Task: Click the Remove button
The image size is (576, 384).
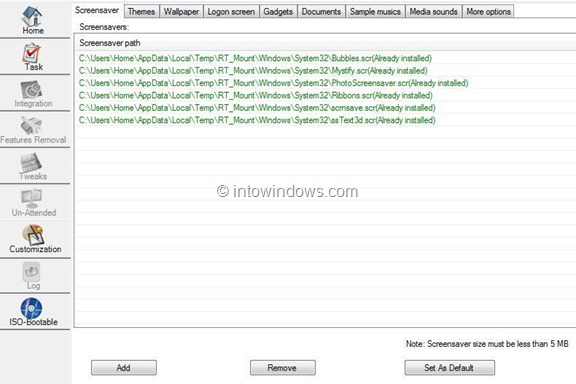Action: click(282, 367)
